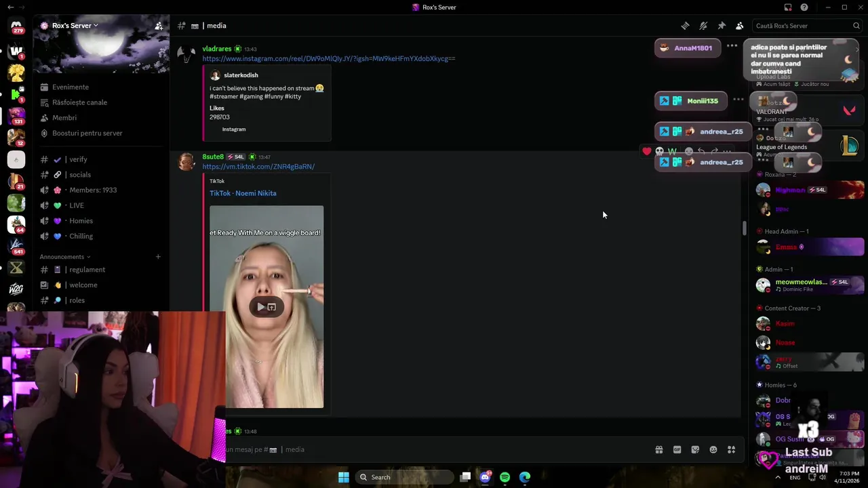868x488 pixels.
Task: Open the sticker picker
Action: click(695, 449)
